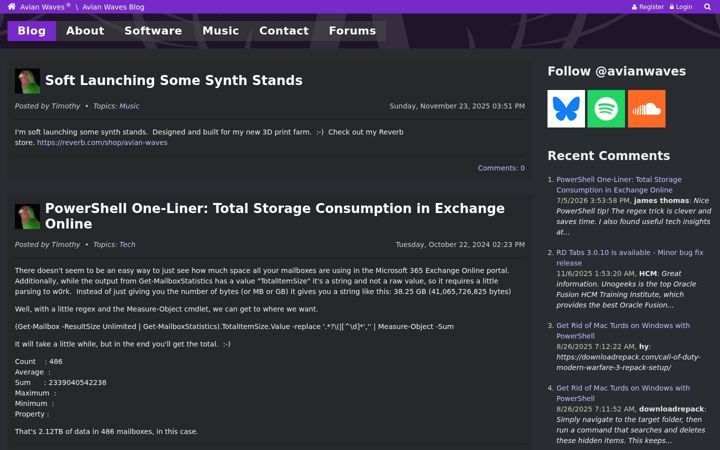Click the home icon in top bar

pyautogui.click(x=11, y=6)
